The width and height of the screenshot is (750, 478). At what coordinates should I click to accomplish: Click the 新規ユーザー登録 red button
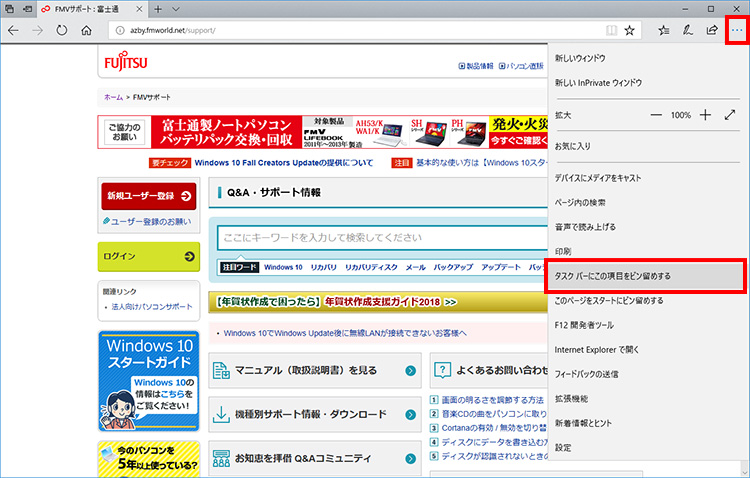pos(148,196)
